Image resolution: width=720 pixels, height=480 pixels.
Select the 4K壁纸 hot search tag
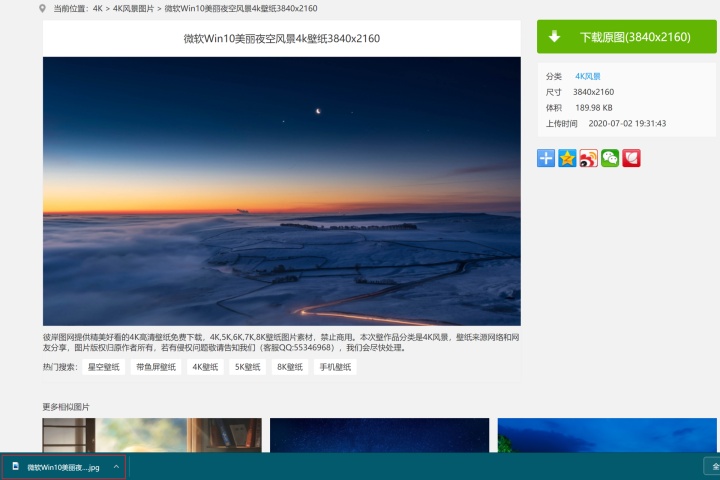pyautogui.click(x=205, y=367)
